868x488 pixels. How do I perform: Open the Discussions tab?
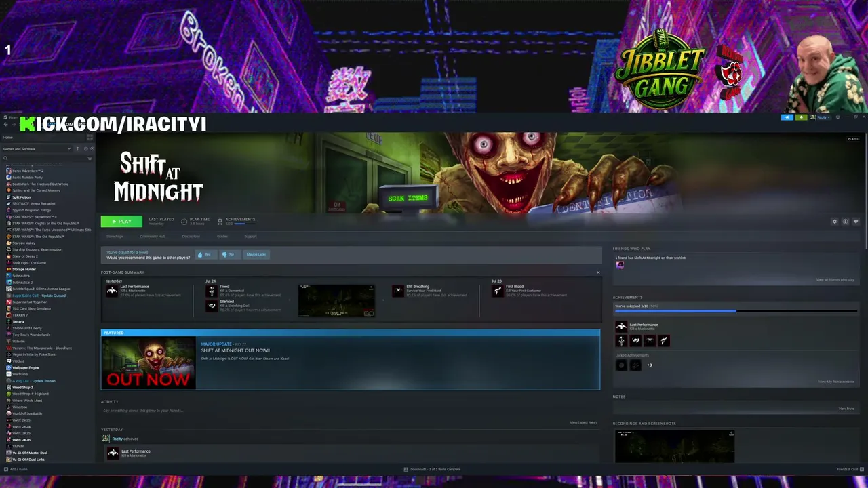coord(191,237)
